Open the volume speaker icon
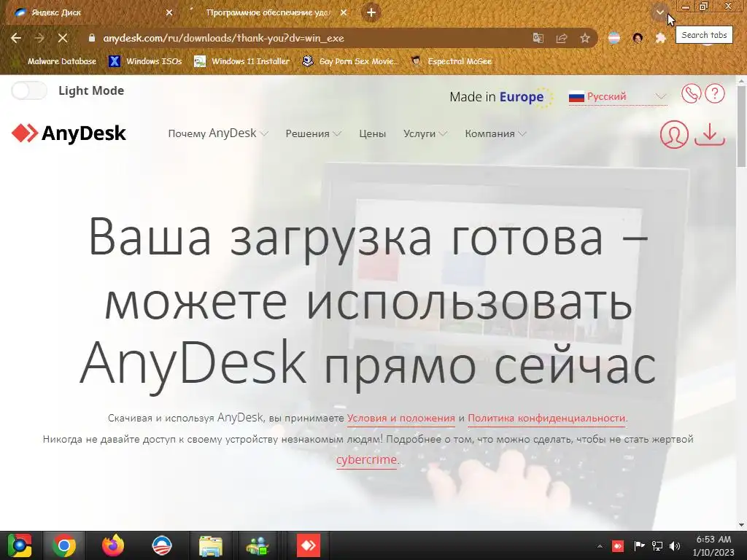The height and width of the screenshot is (560, 747). [x=675, y=545]
